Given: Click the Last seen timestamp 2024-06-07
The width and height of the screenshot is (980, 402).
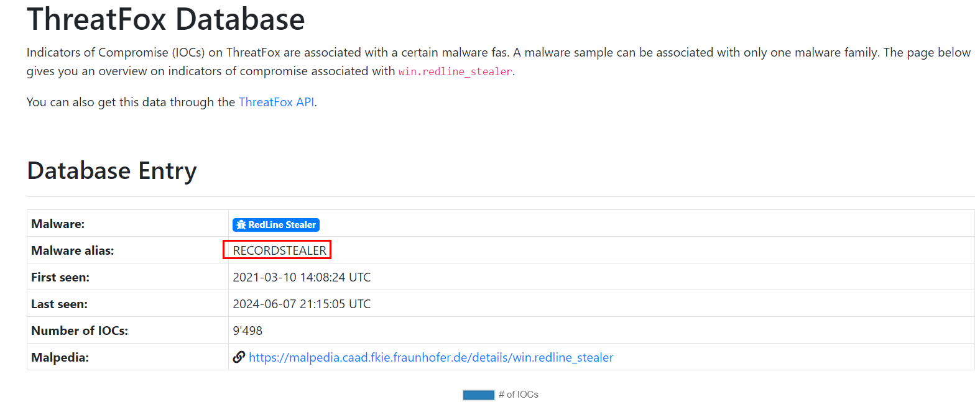Looking at the screenshot, I should pyautogui.click(x=302, y=304).
